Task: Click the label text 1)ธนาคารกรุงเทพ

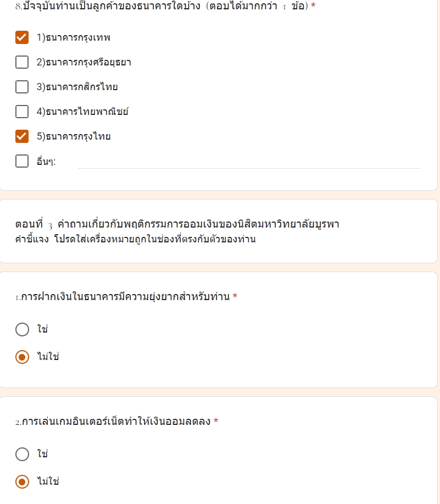Action: tap(73, 37)
